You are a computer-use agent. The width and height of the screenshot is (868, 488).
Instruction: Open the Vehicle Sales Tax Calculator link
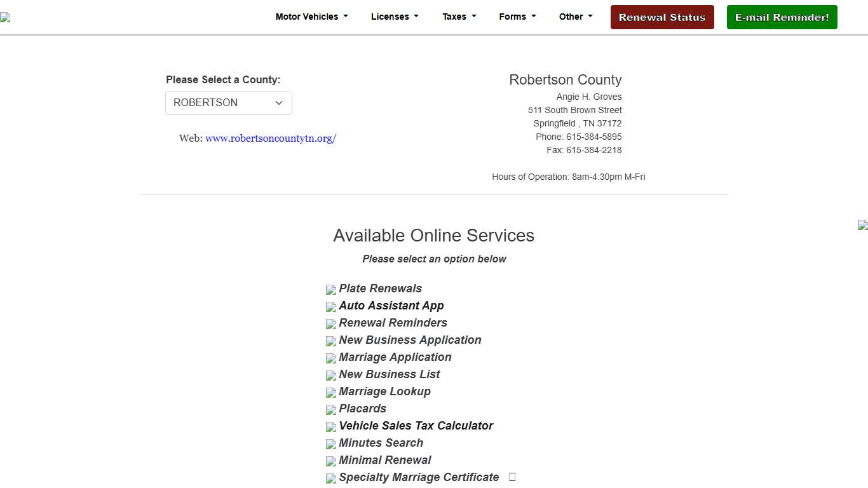point(416,426)
